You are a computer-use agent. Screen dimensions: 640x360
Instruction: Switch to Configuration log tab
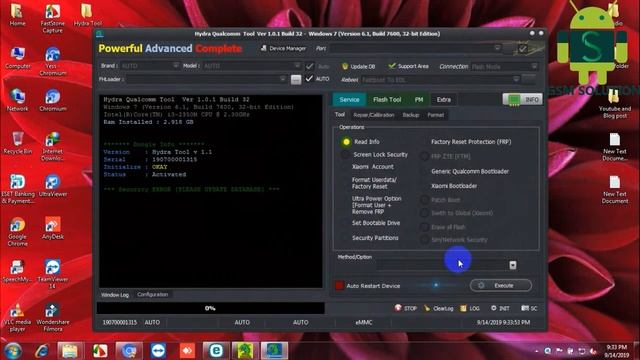[153, 294]
